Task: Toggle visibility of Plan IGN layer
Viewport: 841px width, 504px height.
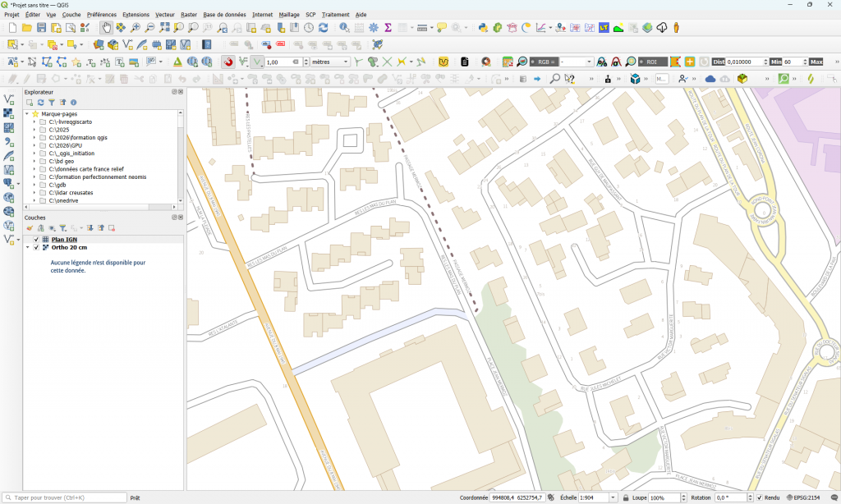Action: click(x=36, y=239)
